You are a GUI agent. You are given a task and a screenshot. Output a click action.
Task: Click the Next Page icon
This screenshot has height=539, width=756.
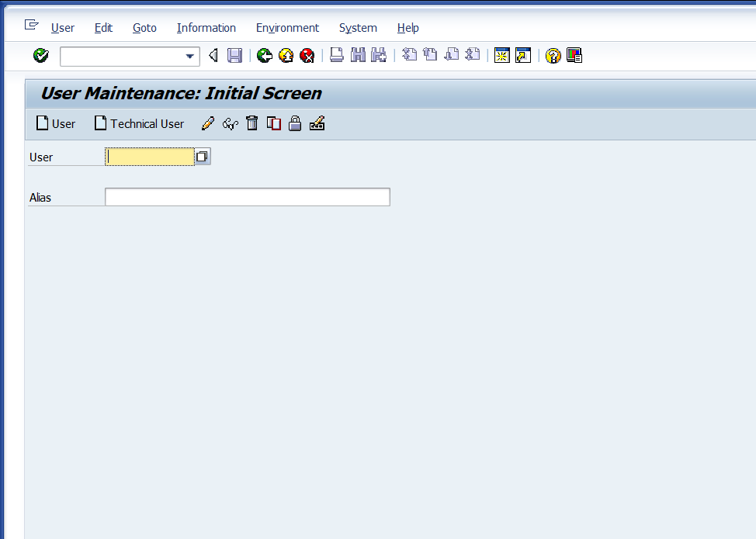(451, 55)
